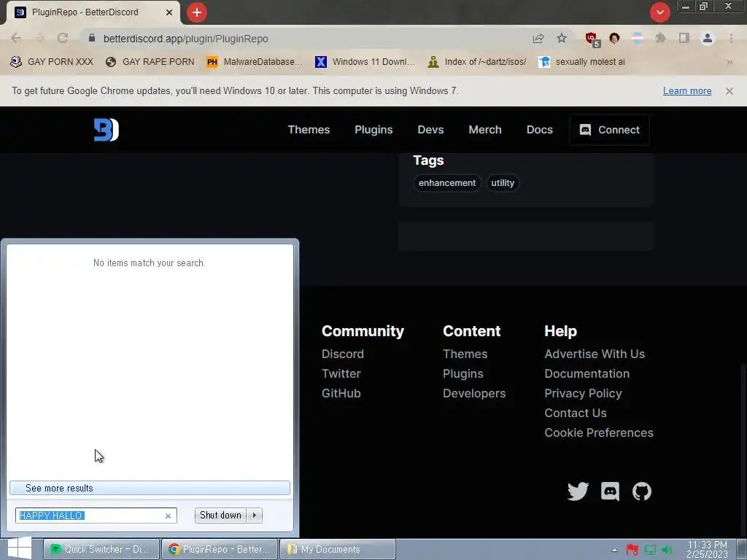Open Content Themes footer link

[465, 354]
